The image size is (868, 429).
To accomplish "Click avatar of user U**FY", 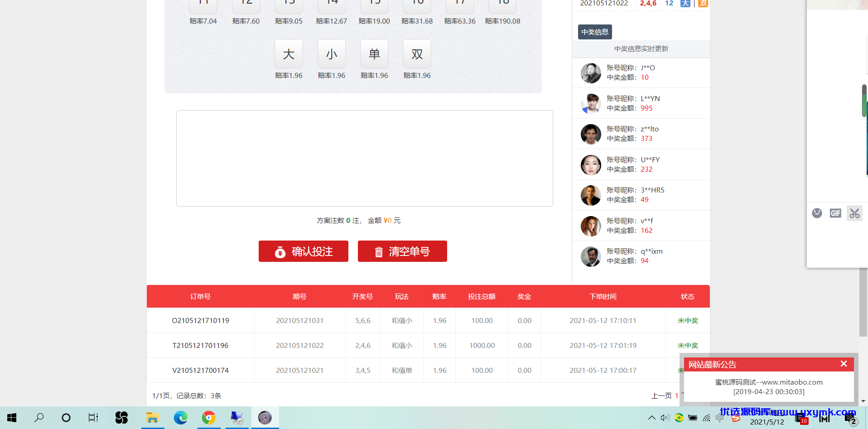I will [591, 165].
